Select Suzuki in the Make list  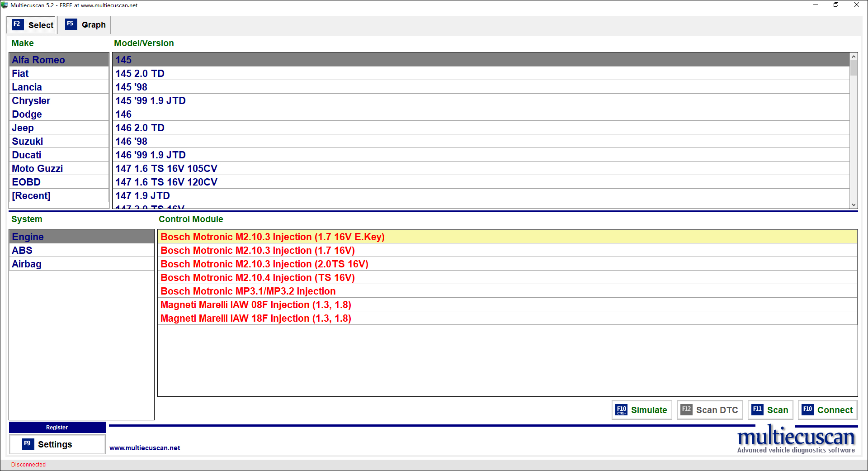59,141
